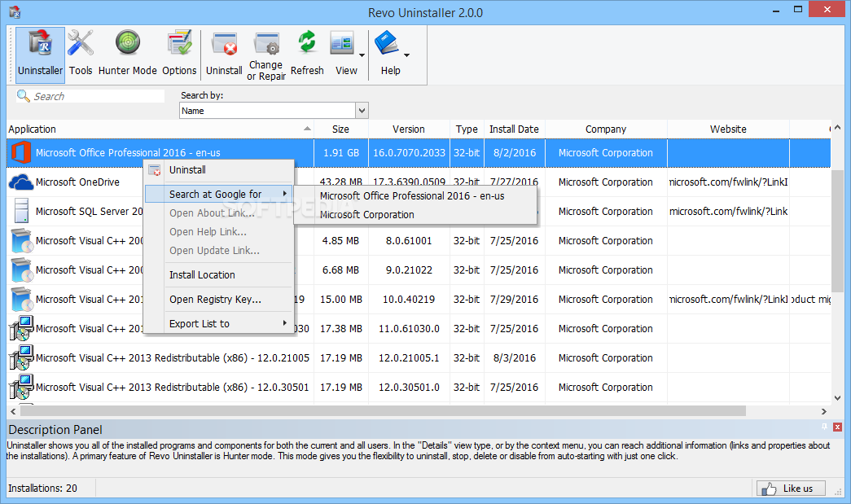Sort by the Type column header
851x504 pixels.
(x=467, y=129)
